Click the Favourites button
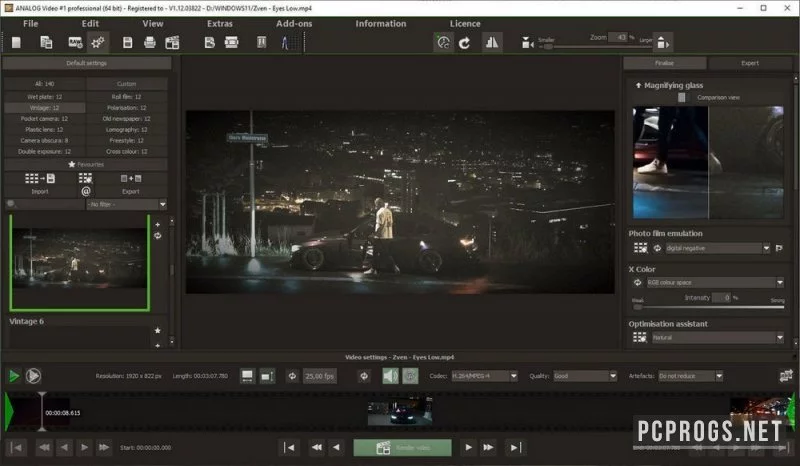This screenshot has width=800, height=466. pos(86,164)
